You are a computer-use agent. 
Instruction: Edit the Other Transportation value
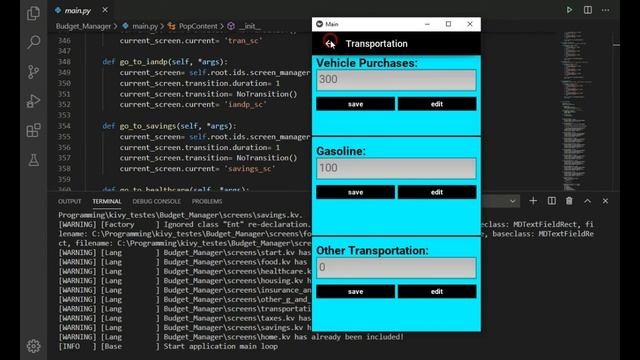(x=437, y=291)
